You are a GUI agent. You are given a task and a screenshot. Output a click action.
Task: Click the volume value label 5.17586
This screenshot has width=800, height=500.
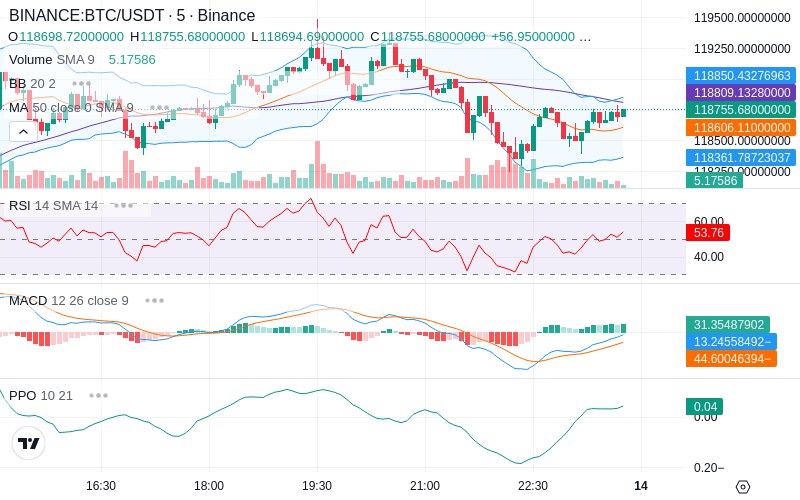(714, 181)
